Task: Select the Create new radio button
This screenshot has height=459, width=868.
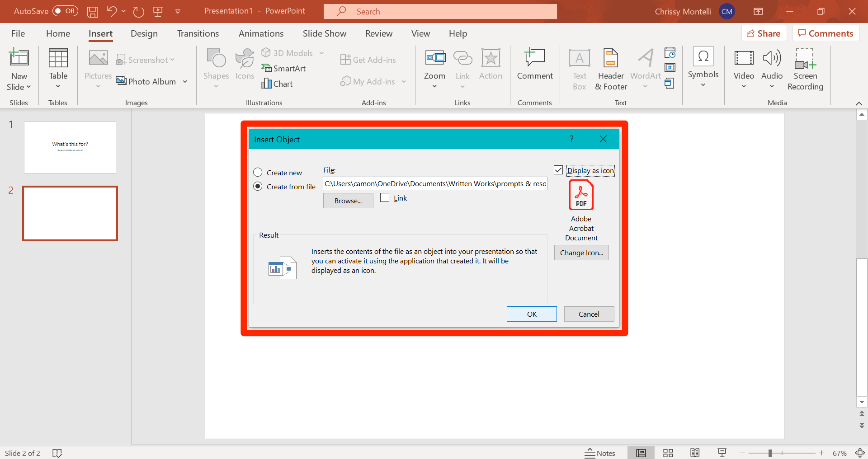Action: (258, 173)
